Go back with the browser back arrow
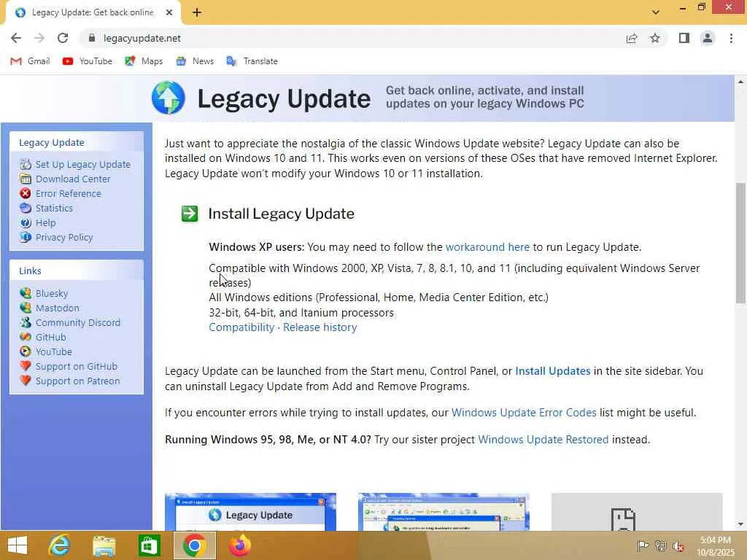Viewport: 747px width, 560px height. [16, 38]
